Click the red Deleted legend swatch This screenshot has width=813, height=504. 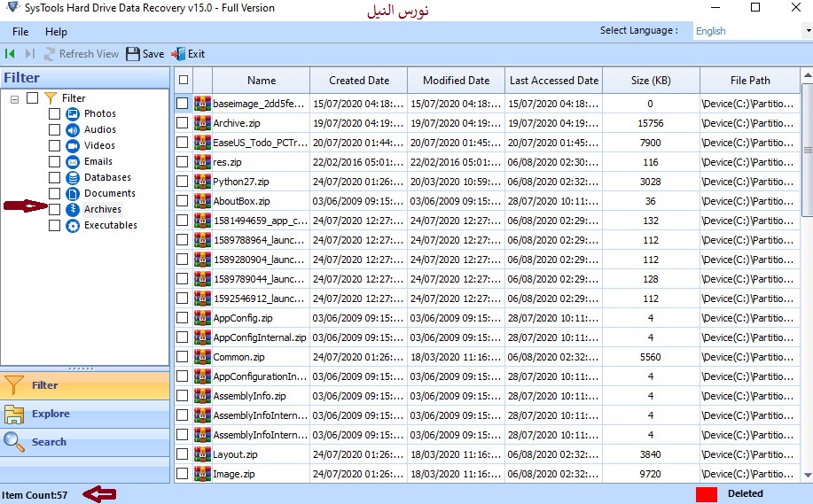coord(706,493)
